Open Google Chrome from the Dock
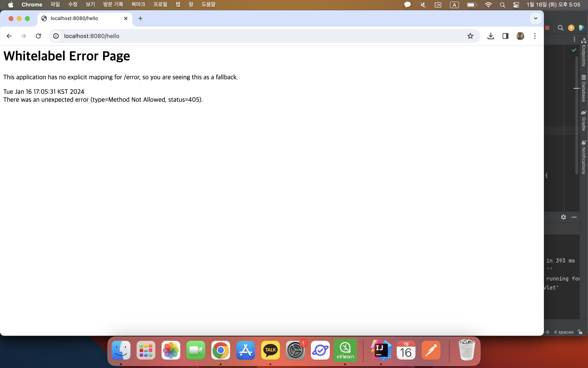 pyautogui.click(x=221, y=350)
